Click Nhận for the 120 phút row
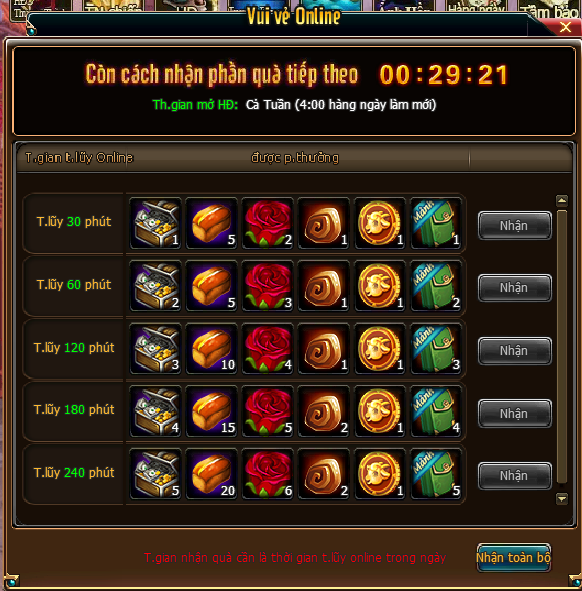This screenshot has height=591, width=582. click(x=515, y=351)
